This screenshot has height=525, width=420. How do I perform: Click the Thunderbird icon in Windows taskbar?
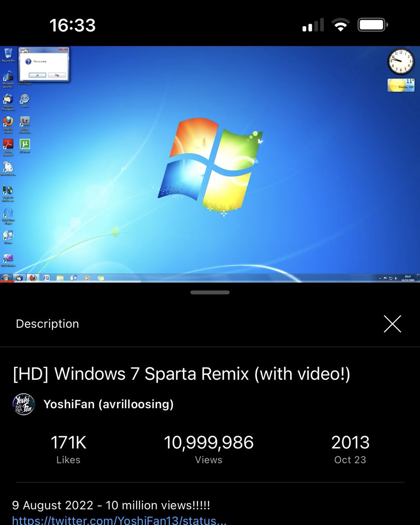pyautogui.click(x=19, y=278)
